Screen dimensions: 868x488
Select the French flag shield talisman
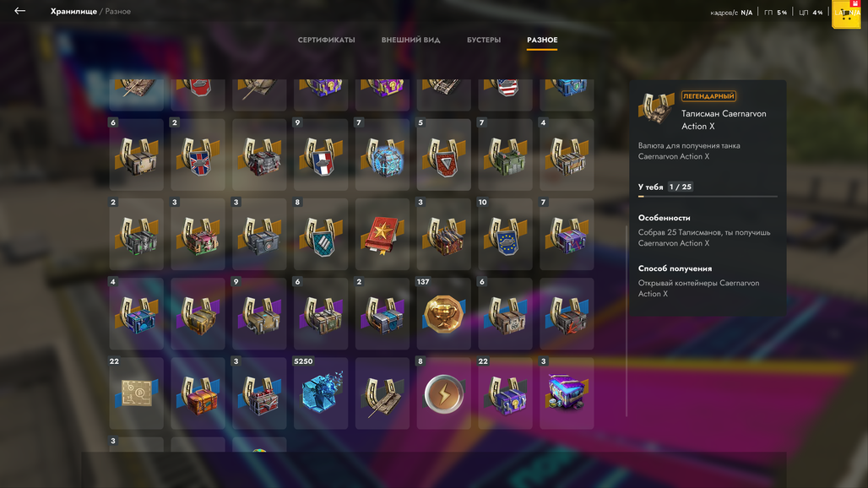tap(321, 155)
